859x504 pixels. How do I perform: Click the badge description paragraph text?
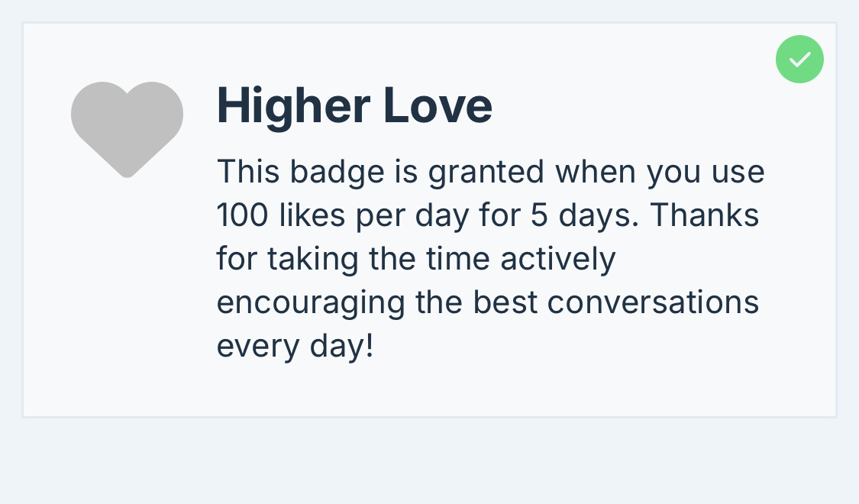pos(490,259)
